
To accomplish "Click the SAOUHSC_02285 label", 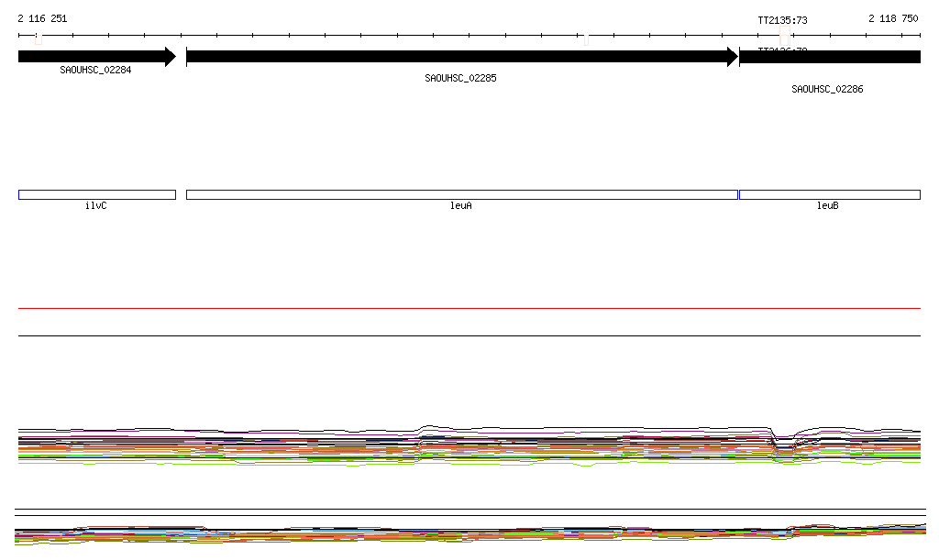I will (x=460, y=78).
